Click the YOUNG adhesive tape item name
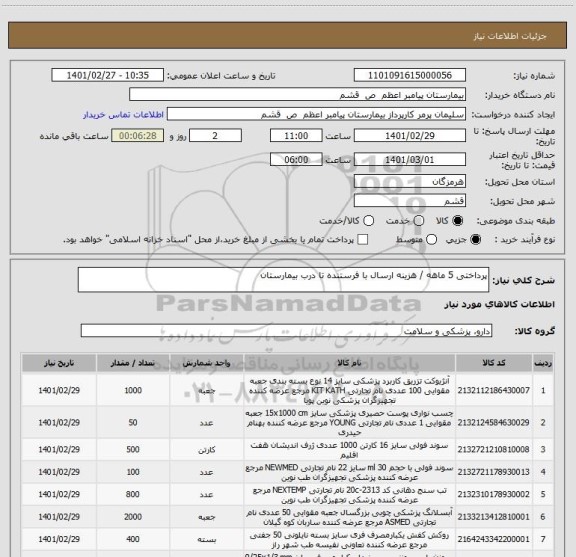 (349, 423)
